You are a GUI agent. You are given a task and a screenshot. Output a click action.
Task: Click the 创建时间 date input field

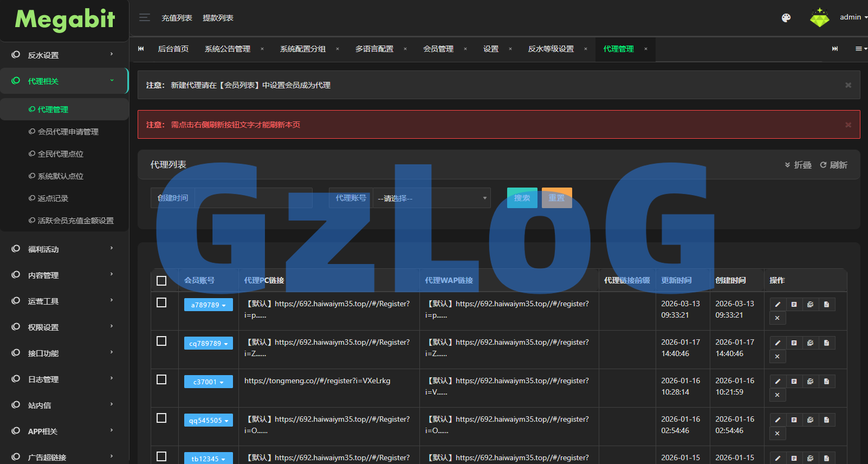pos(253,198)
